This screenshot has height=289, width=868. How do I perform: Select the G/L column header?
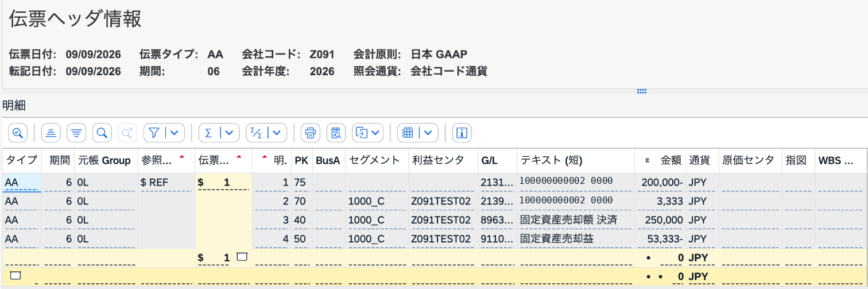[x=497, y=160]
